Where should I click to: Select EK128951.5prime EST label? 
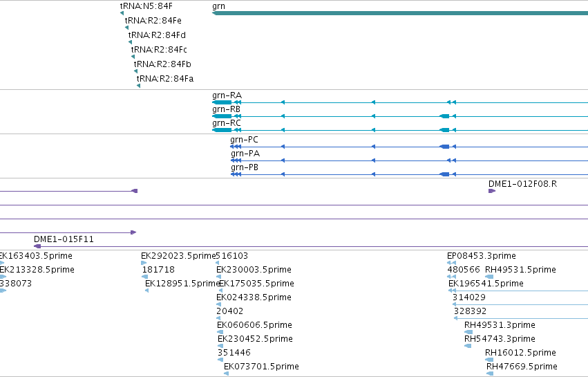(x=182, y=284)
